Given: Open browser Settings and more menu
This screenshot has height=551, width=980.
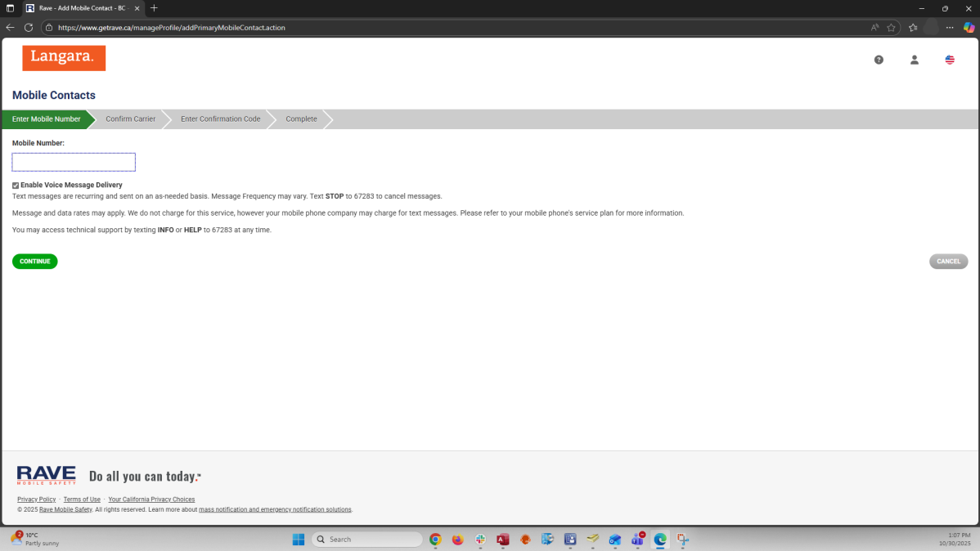Looking at the screenshot, I should click(950, 27).
